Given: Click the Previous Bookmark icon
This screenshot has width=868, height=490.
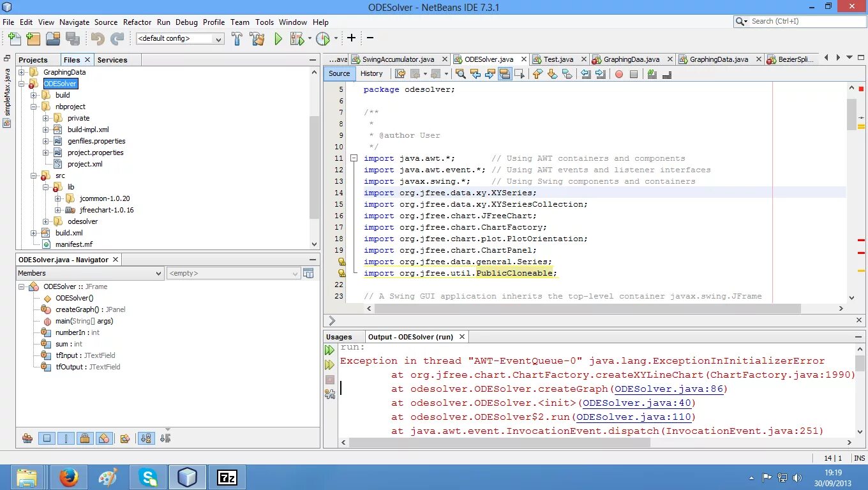Looking at the screenshot, I should [x=537, y=74].
